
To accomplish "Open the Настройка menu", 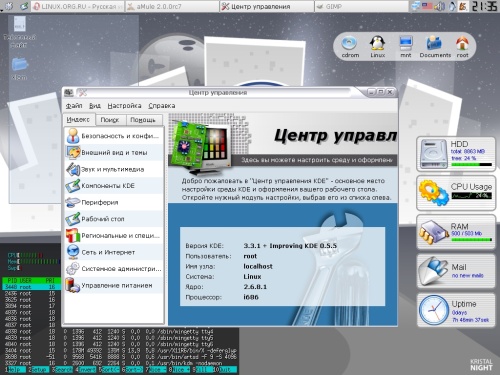I will click(x=124, y=106).
